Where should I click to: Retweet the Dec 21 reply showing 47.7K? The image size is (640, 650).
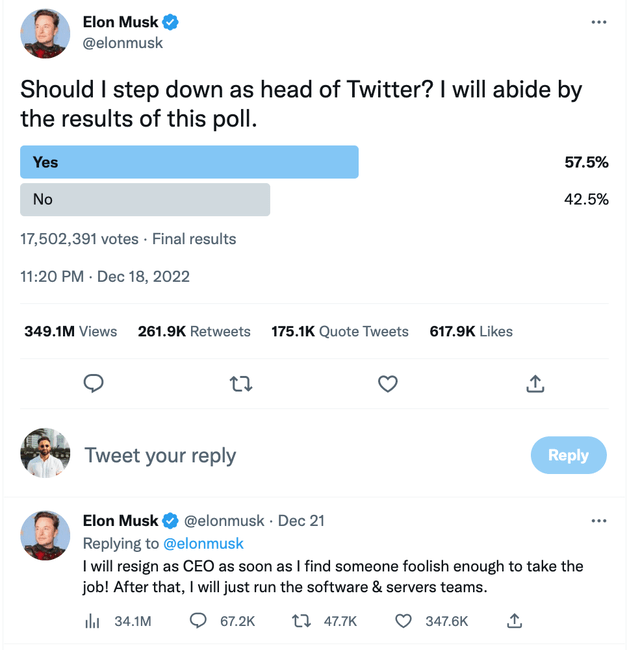point(301,621)
